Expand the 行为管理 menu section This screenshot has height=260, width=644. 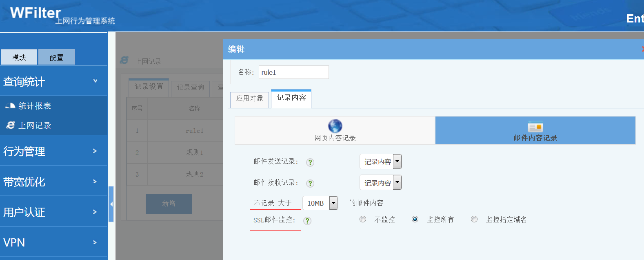[53, 151]
